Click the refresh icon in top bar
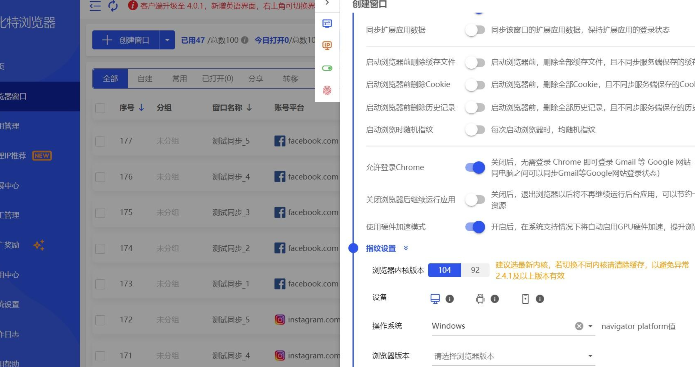Image resolution: width=695 pixels, height=367 pixels. pyautogui.click(x=113, y=6)
